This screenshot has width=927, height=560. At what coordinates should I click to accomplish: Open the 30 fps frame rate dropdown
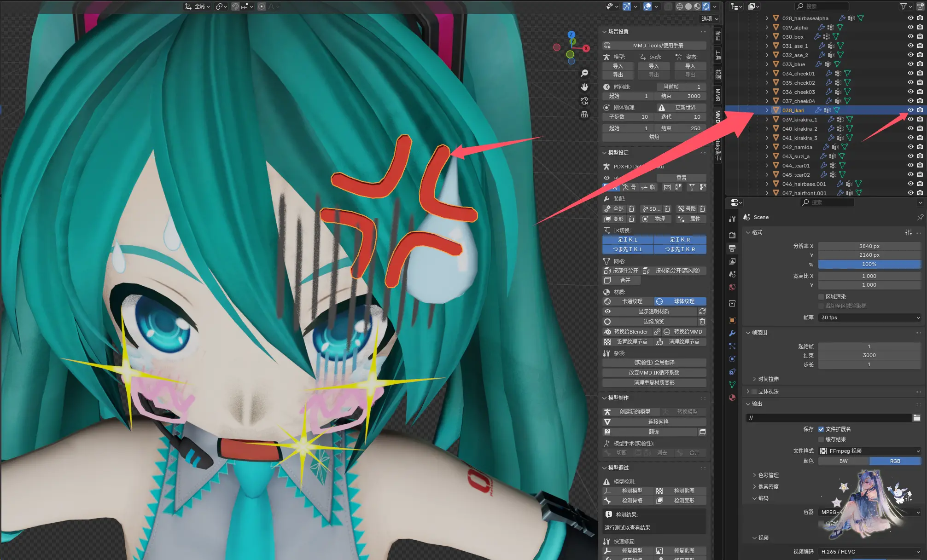point(869,318)
